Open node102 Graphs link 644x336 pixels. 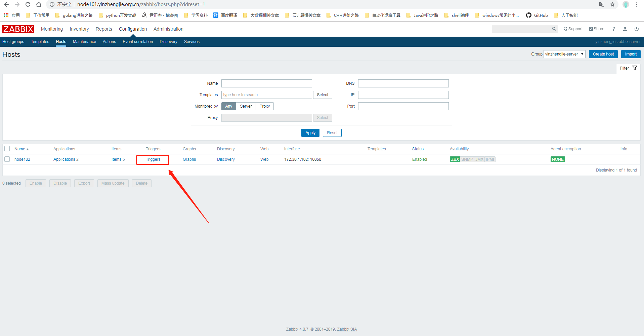189,159
